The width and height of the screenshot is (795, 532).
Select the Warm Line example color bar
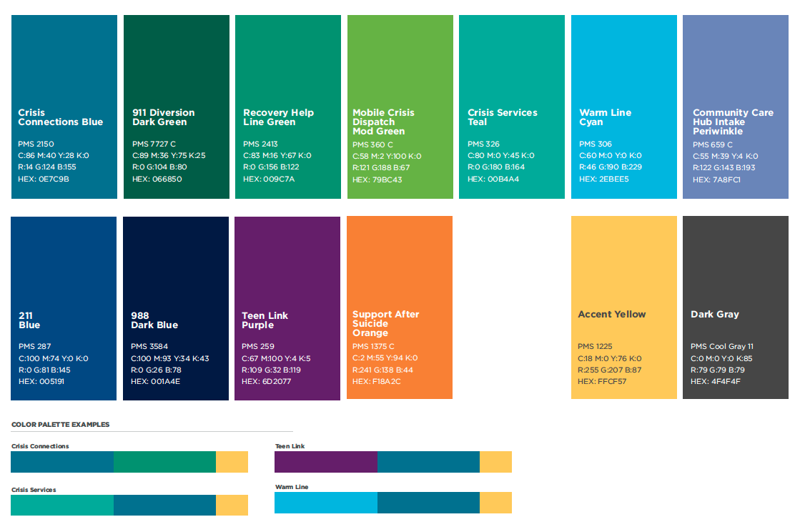393,503
